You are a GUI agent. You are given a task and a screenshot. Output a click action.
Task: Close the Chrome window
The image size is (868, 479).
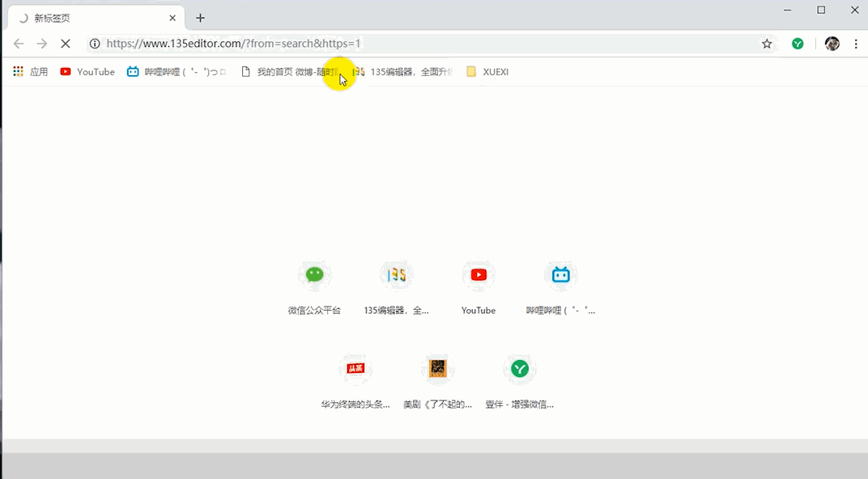click(855, 10)
